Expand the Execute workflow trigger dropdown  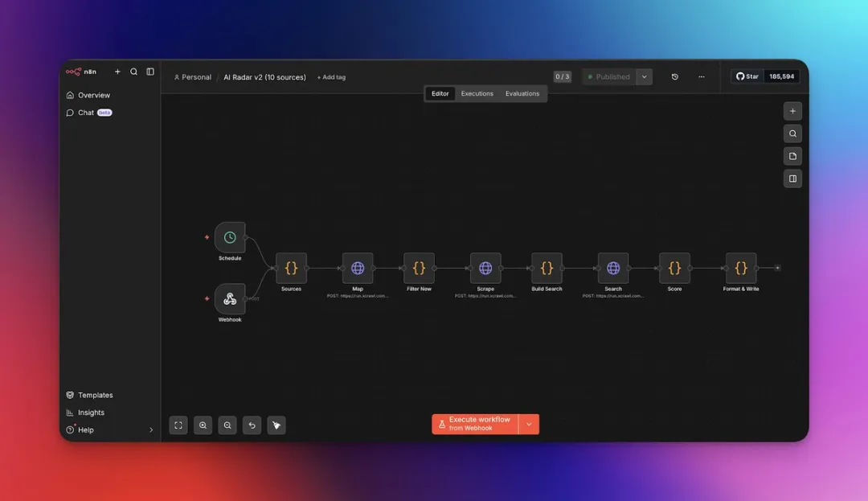(x=529, y=424)
